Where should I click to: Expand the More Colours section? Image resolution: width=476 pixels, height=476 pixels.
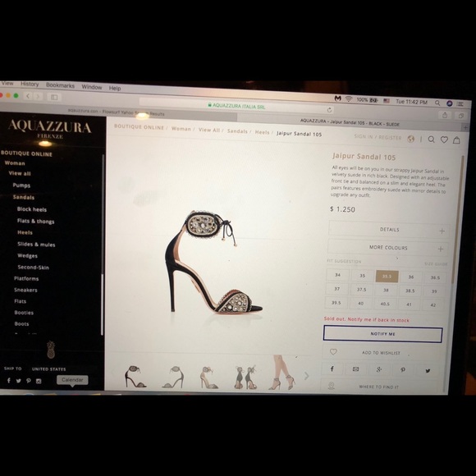point(387,248)
